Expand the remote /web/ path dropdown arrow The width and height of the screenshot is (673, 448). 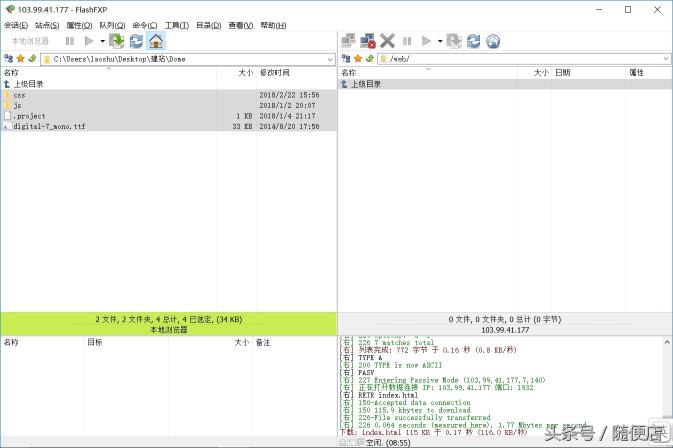pyautogui.click(x=666, y=59)
